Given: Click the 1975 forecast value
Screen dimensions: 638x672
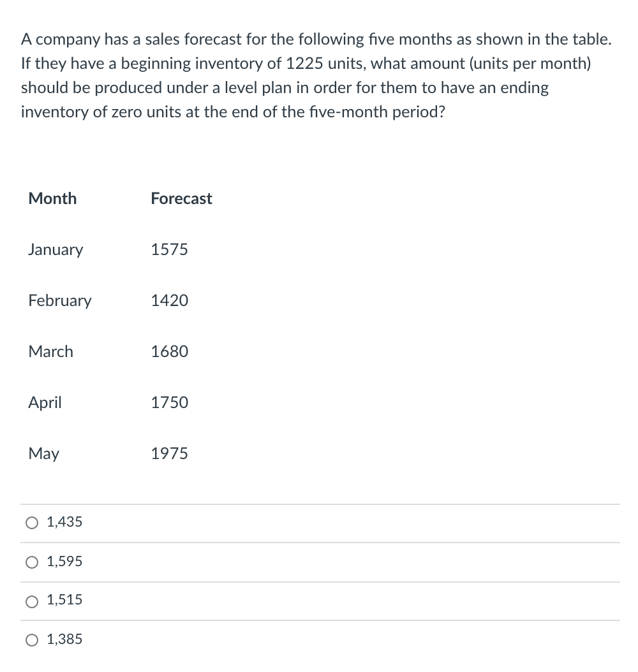Looking at the screenshot, I should point(169,453).
